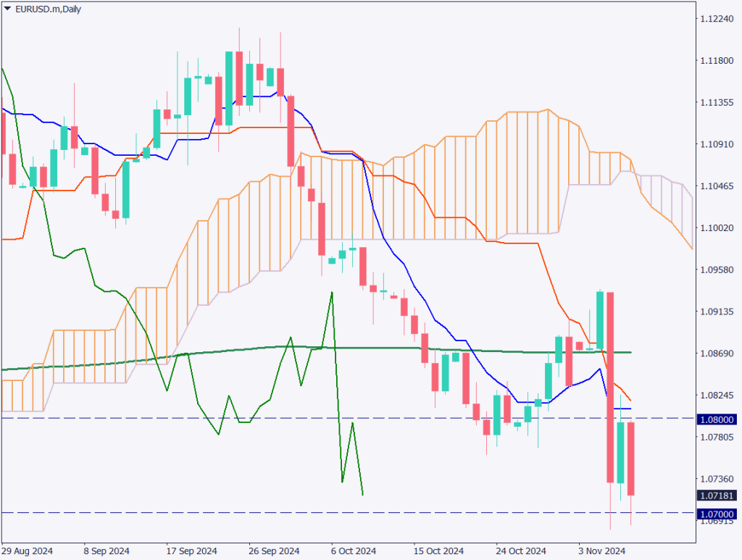The image size is (742, 560).
Task: Click the 1.12240 value on price scale
Action: tap(717, 19)
